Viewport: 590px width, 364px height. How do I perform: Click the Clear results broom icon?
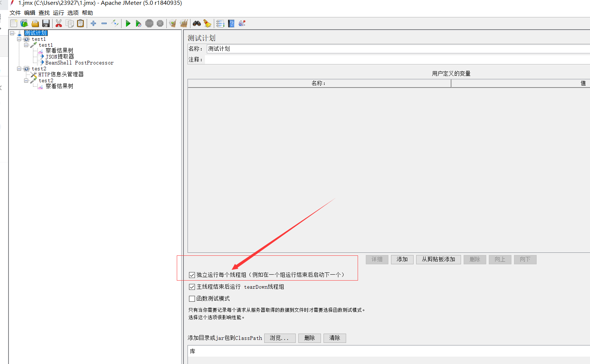[x=173, y=23]
